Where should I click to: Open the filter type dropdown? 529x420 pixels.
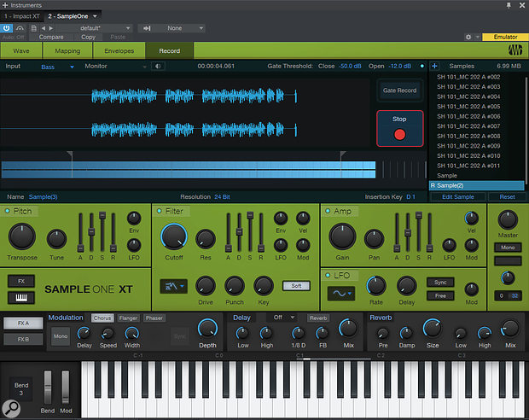[173, 286]
